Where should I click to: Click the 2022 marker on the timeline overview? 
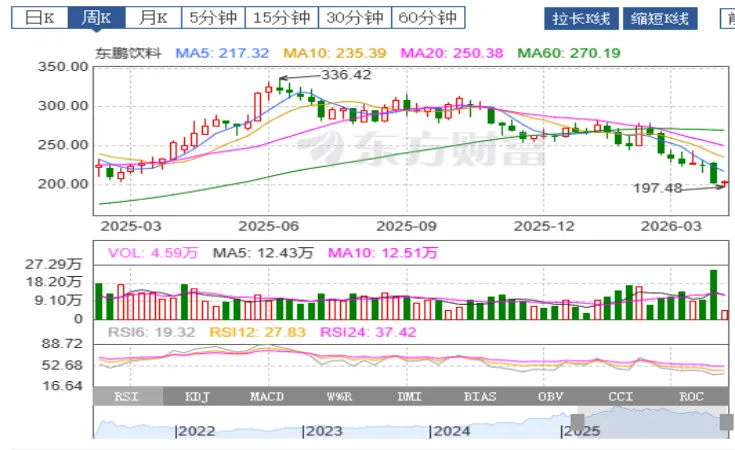tap(195, 431)
